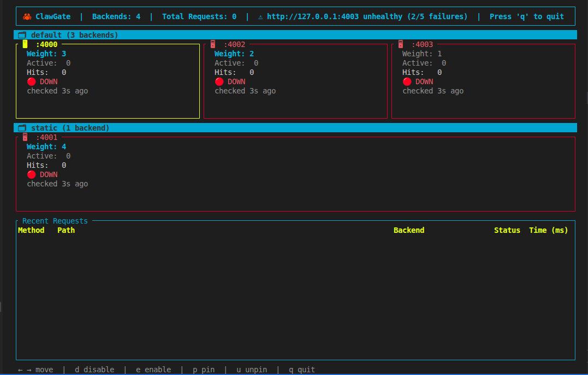Click the 'q quit' footer shortcut hint
The width and height of the screenshot is (588, 375).
(302, 370)
